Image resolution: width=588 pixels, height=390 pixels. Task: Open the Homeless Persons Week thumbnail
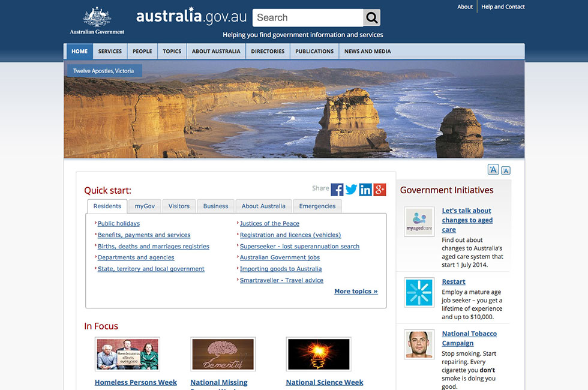point(127,354)
